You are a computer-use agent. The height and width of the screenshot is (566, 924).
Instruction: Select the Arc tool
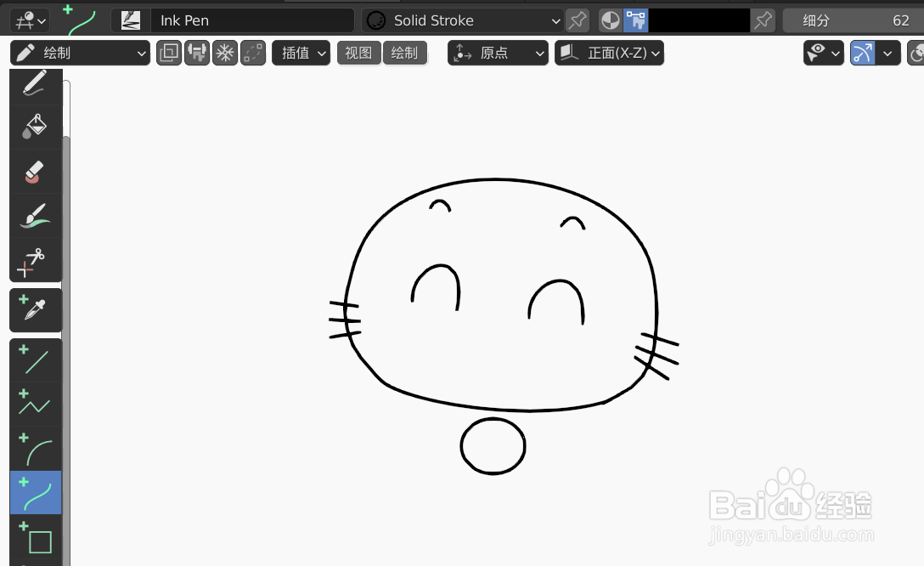point(36,449)
